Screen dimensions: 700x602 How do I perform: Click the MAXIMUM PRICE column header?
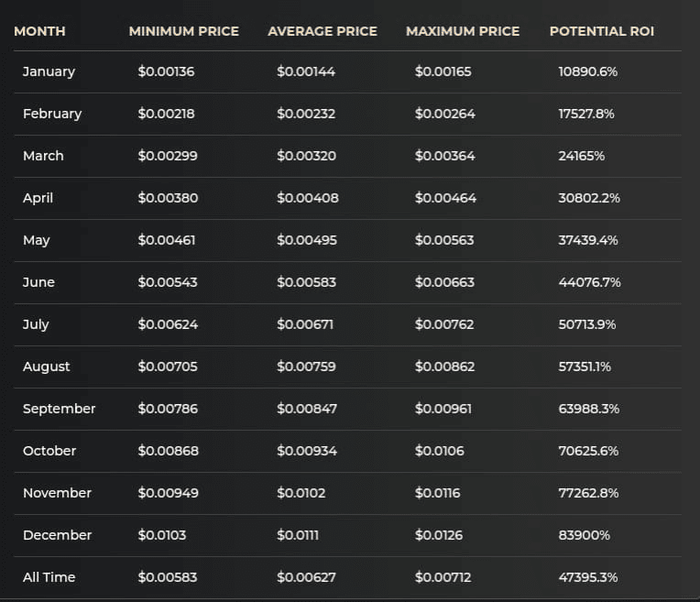[462, 31]
